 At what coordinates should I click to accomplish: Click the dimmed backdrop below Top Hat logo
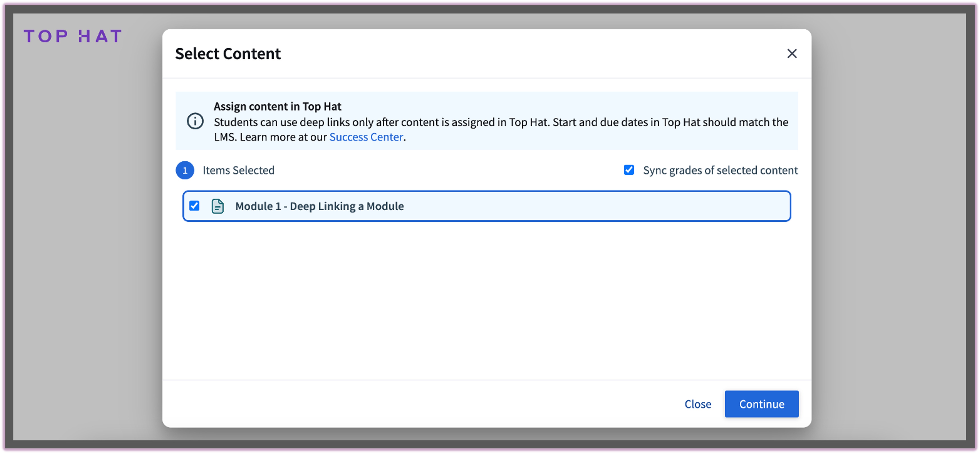(x=76, y=228)
